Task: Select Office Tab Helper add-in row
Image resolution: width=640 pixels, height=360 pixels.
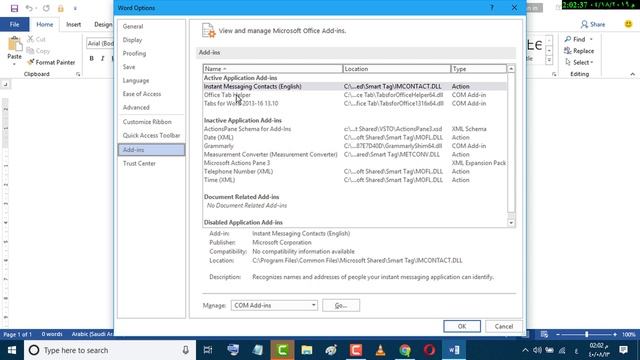Action: tap(355, 95)
